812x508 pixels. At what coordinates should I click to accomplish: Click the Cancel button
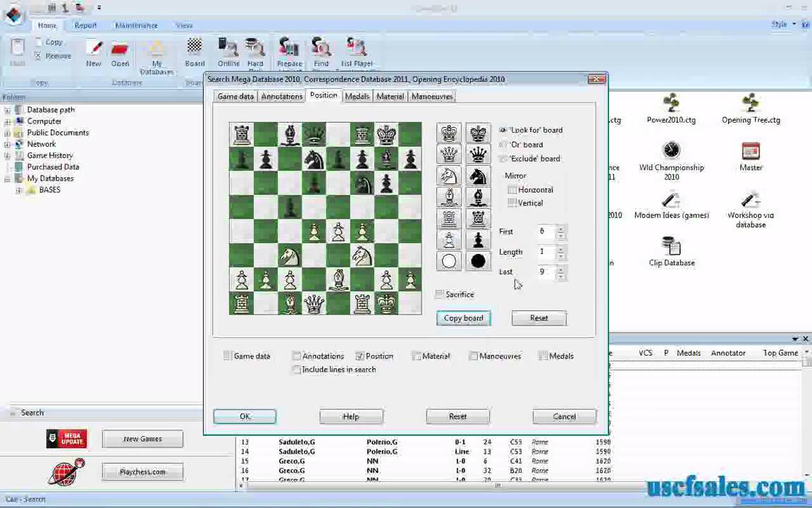coord(565,416)
